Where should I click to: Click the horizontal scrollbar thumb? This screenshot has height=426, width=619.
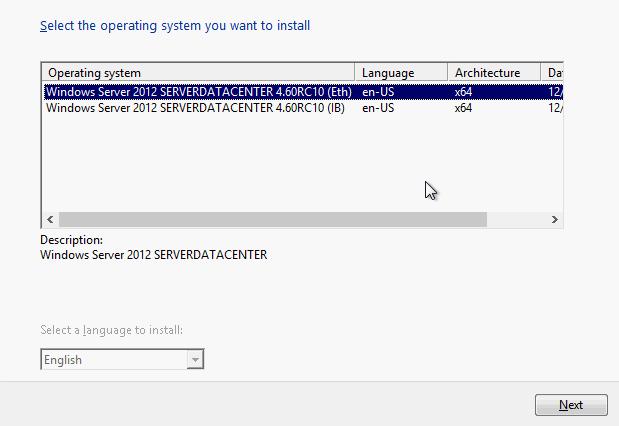coord(272,219)
